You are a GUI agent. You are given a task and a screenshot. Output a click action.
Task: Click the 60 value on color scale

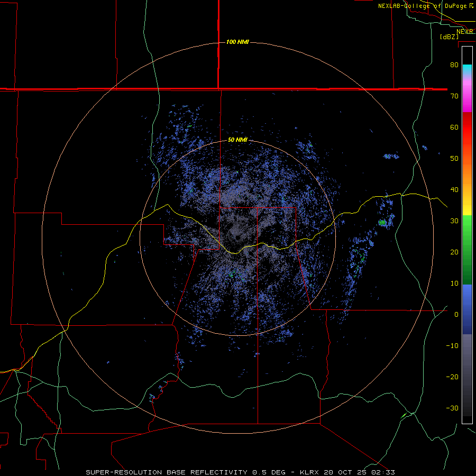(x=454, y=127)
